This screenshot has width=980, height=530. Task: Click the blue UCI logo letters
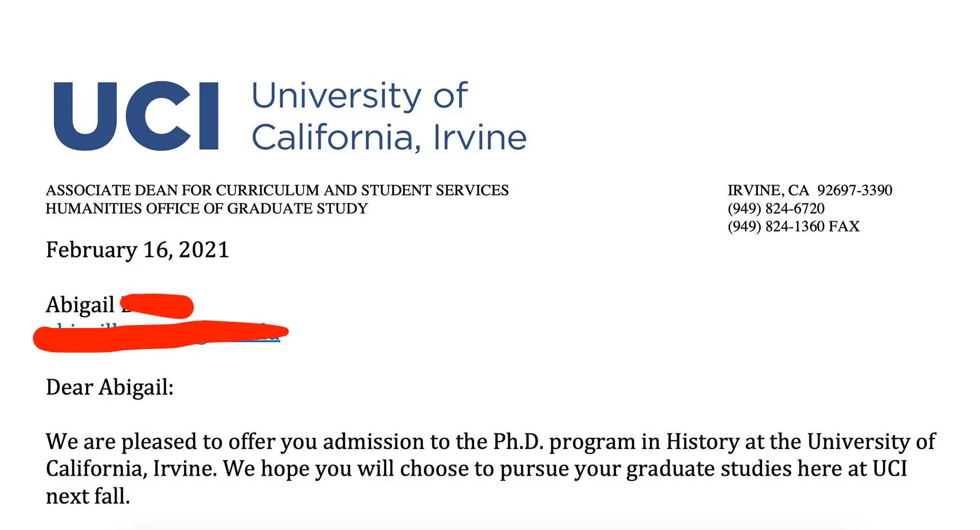(136, 116)
